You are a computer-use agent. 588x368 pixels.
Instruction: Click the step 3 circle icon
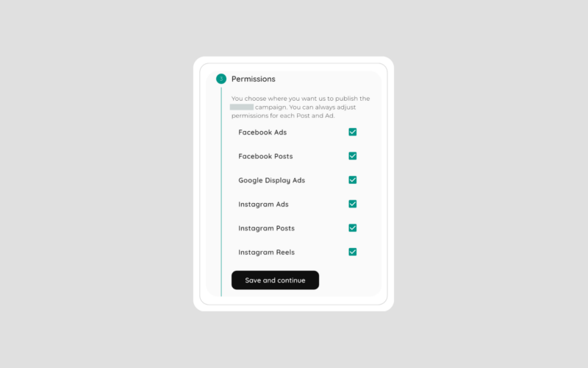(x=221, y=79)
